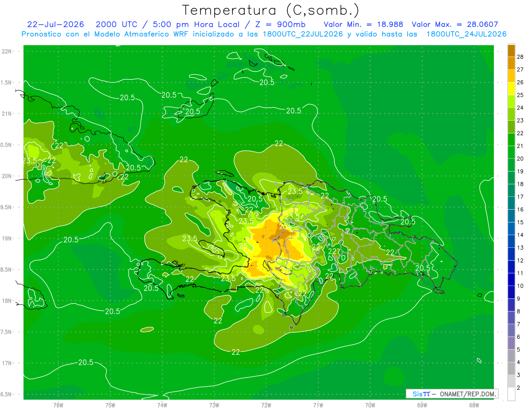
Task: Click the "68W" longitude axis label
Action: click(x=474, y=405)
